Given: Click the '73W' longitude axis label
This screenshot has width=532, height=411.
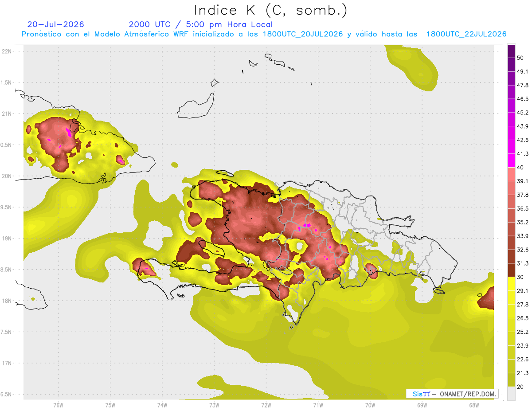Looking at the screenshot, I should 214,405.
